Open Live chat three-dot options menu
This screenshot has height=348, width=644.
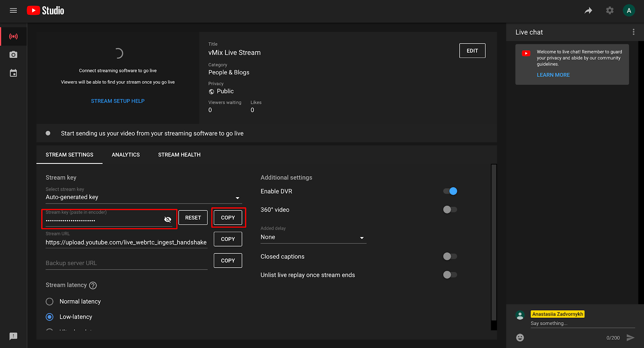634,32
